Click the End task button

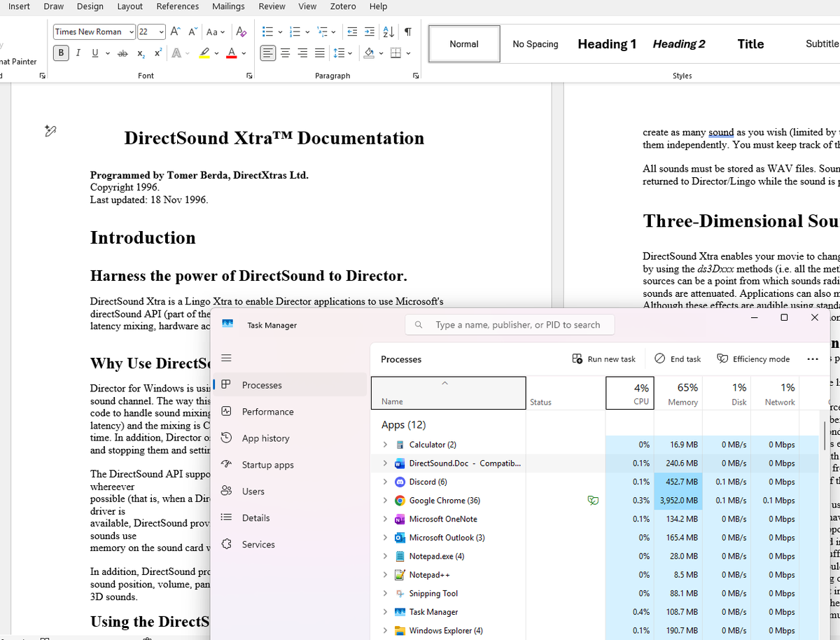coord(678,359)
